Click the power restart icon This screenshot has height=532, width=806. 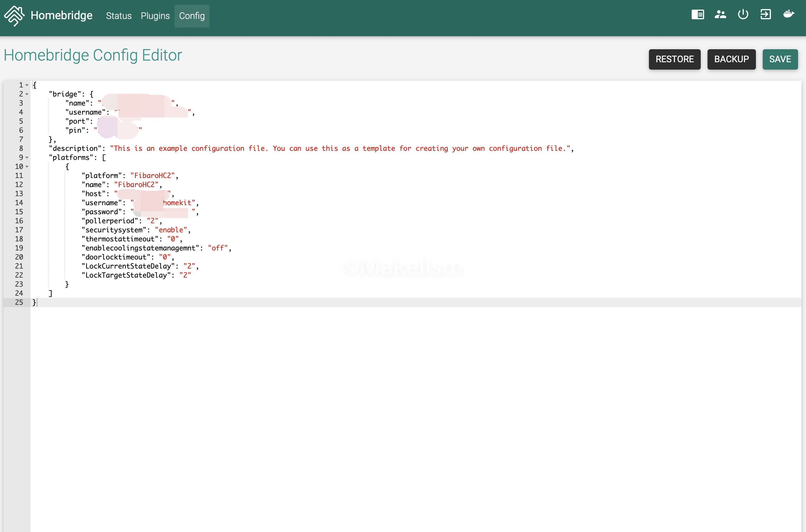point(743,15)
